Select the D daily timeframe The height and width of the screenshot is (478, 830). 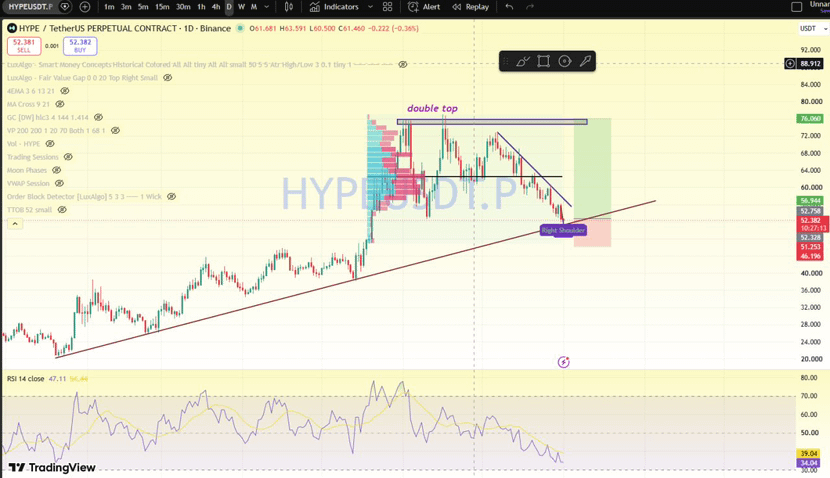229,7
